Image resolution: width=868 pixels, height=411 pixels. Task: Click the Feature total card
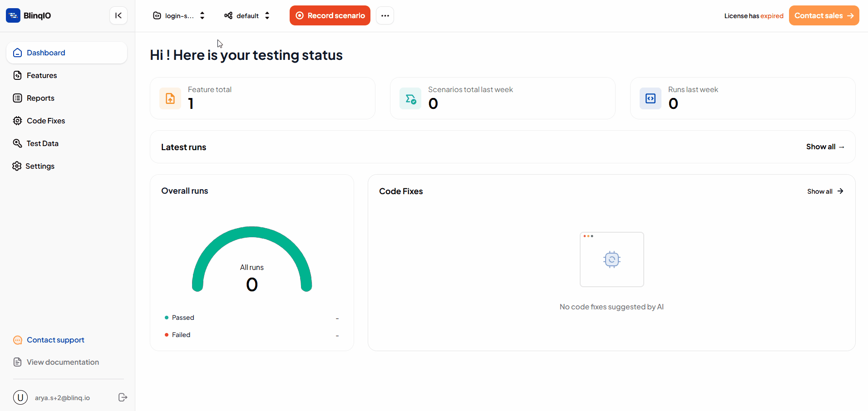[x=262, y=98]
